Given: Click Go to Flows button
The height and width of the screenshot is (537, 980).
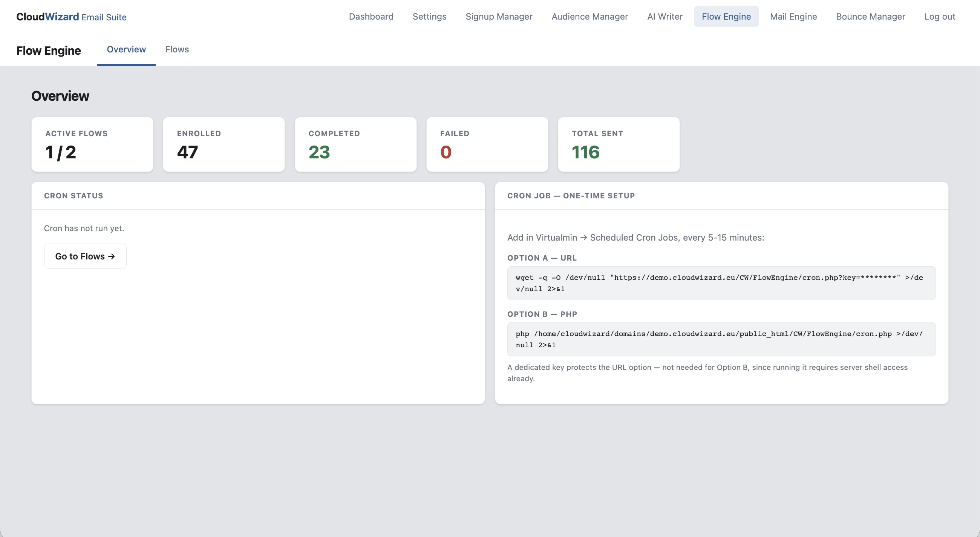Looking at the screenshot, I should pos(85,256).
